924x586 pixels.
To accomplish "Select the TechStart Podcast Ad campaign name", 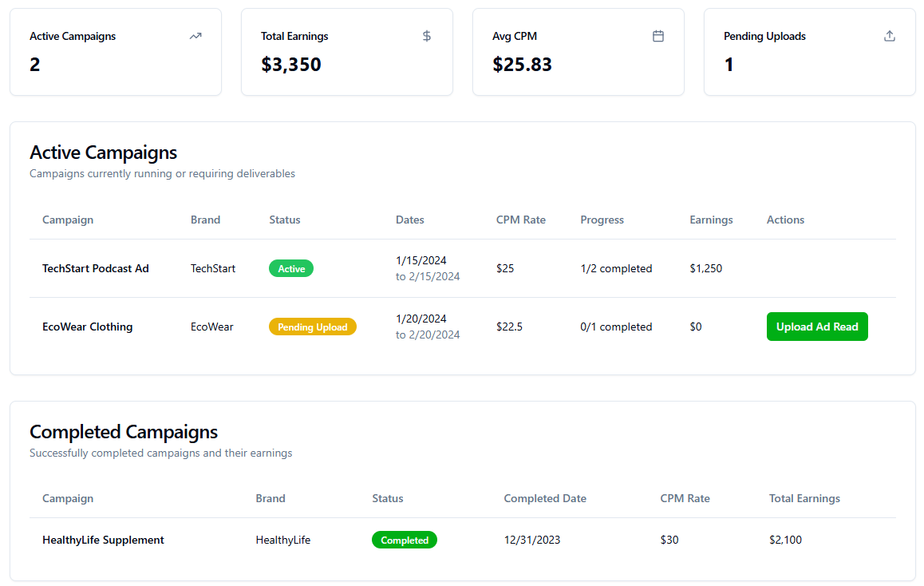I will point(96,268).
